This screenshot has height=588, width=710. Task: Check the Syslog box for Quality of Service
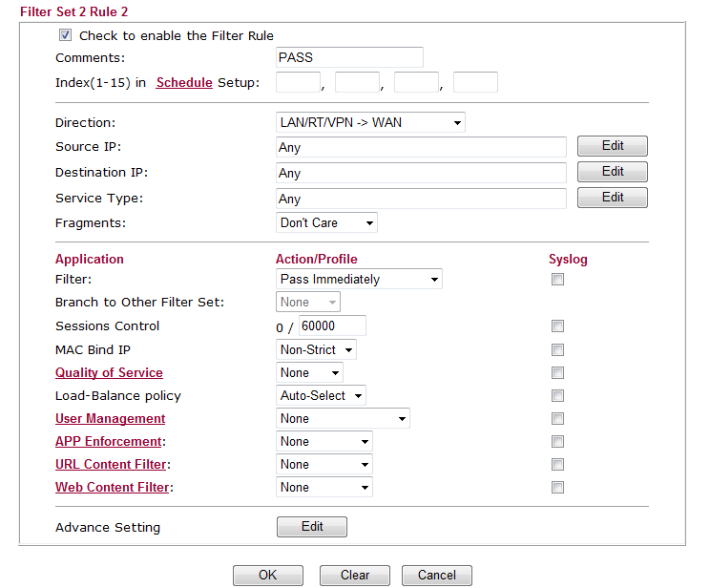(x=557, y=373)
